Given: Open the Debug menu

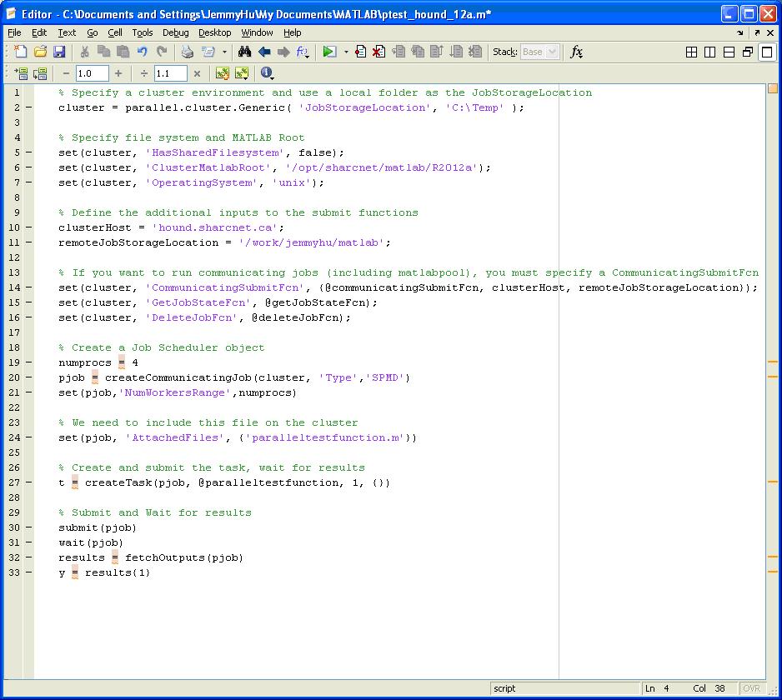Looking at the screenshot, I should click(175, 32).
